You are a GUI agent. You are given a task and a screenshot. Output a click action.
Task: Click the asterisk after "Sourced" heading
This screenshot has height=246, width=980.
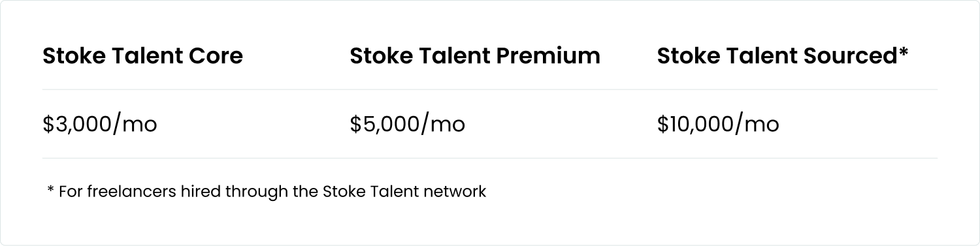(x=904, y=52)
